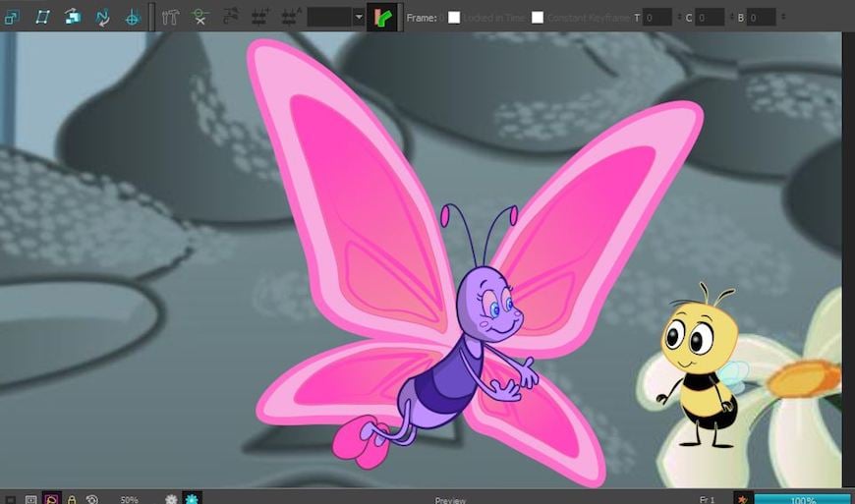This screenshot has height=504, width=855.
Task: Open the hammer tools icon
Action: point(170,18)
